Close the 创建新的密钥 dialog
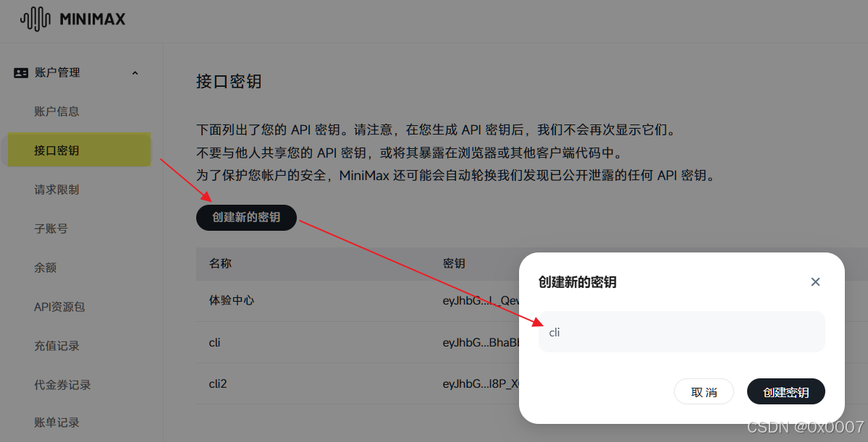The height and width of the screenshot is (442, 868). (x=815, y=282)
